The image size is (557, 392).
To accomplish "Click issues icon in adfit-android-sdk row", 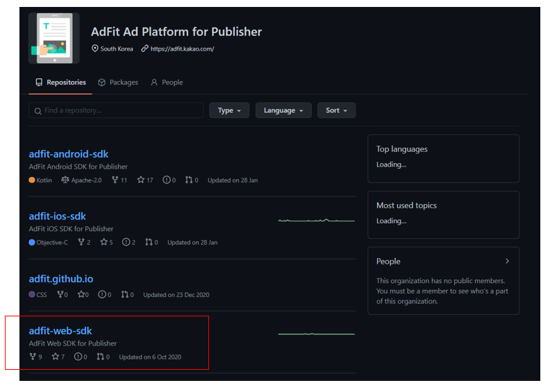I will tap(166, 180).
